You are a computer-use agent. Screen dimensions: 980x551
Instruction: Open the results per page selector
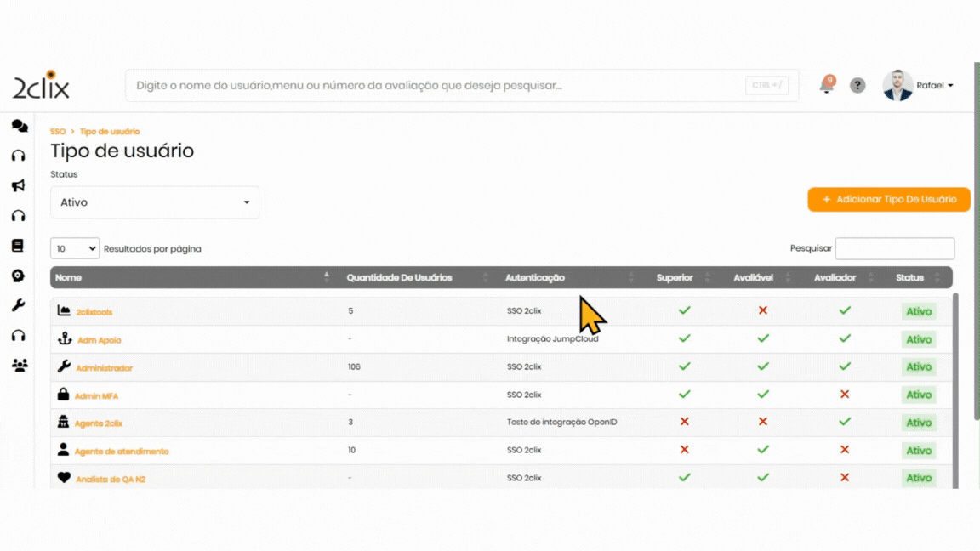coord(75,249)
